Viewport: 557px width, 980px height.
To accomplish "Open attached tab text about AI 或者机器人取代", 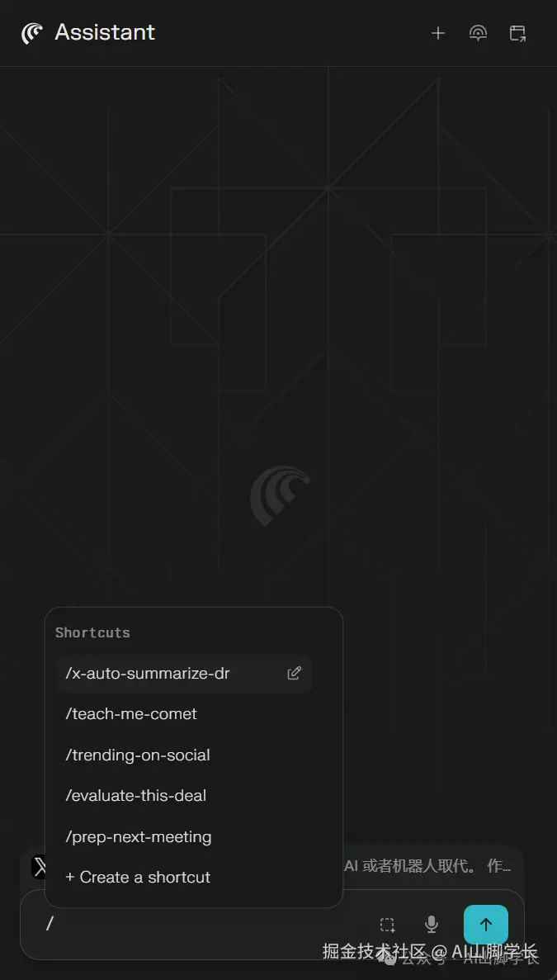I will [427, 866].
